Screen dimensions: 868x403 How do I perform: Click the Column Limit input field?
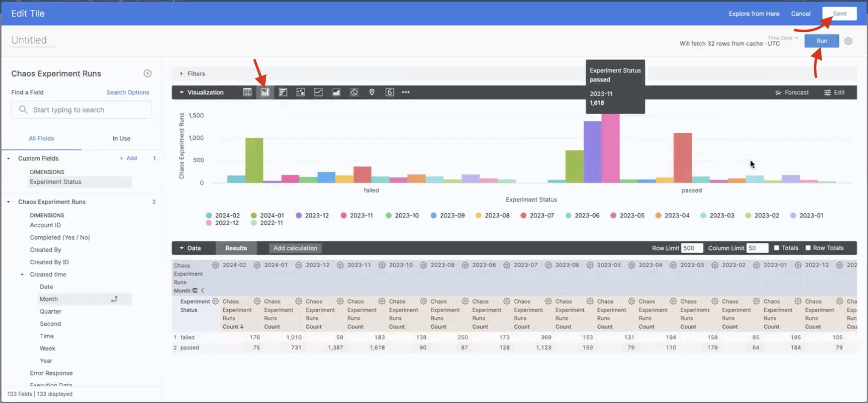757,248
